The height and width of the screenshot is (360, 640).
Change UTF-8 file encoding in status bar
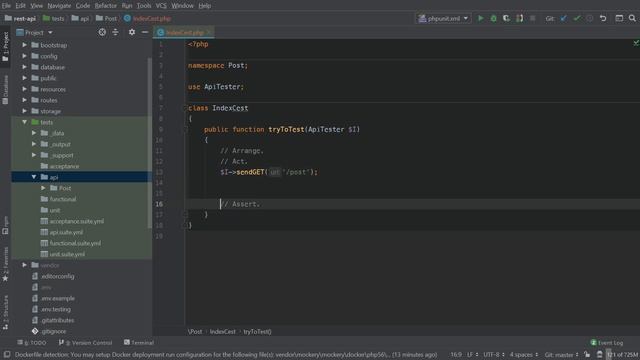point(494,355)
